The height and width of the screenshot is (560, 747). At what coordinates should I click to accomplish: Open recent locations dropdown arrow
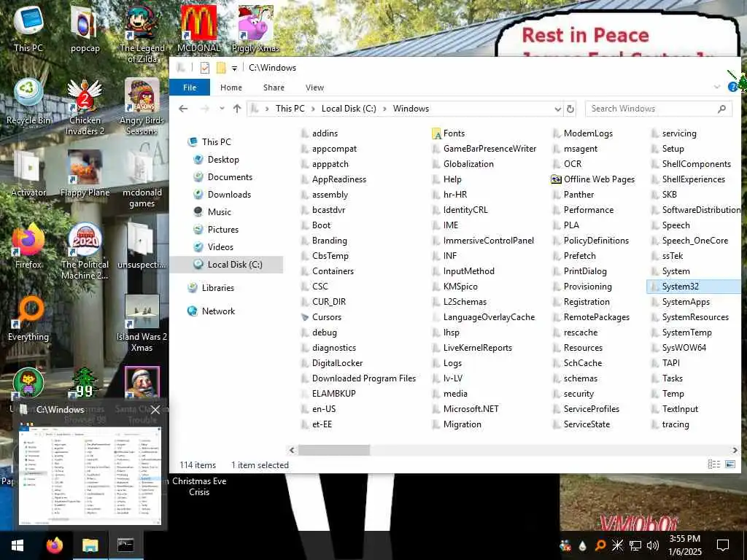click(222, 109)
